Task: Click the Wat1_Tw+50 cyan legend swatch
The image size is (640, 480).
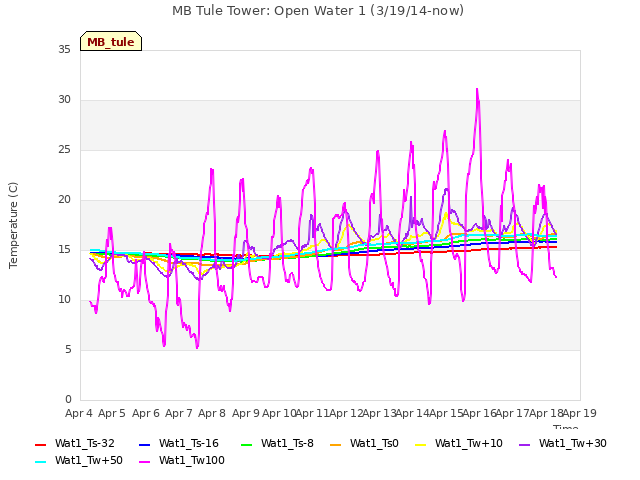Action: 40,462
